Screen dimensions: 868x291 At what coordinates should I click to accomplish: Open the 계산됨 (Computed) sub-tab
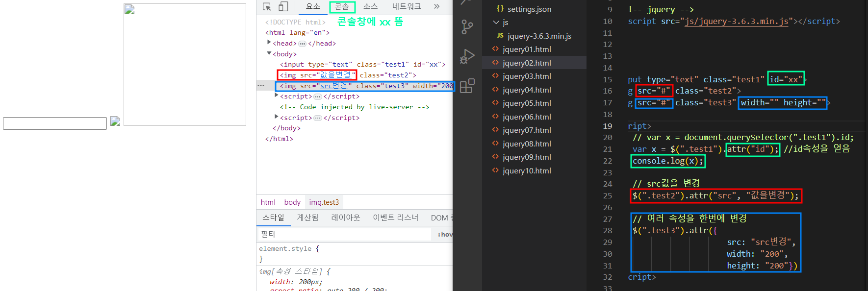coord(307,218)
